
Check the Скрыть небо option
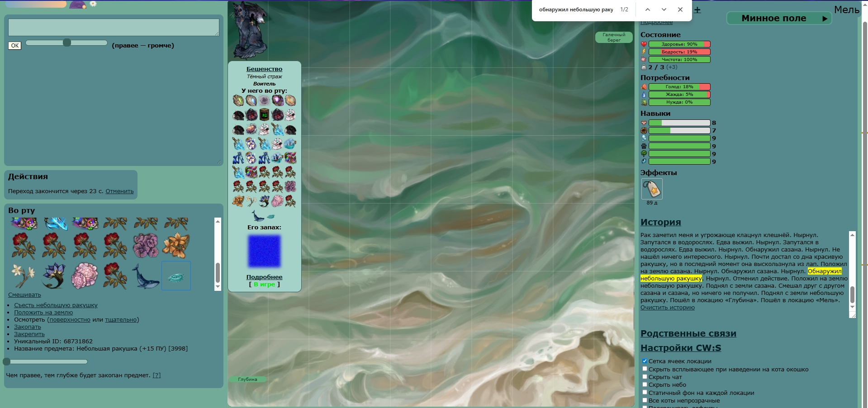(x=645, y=384)
